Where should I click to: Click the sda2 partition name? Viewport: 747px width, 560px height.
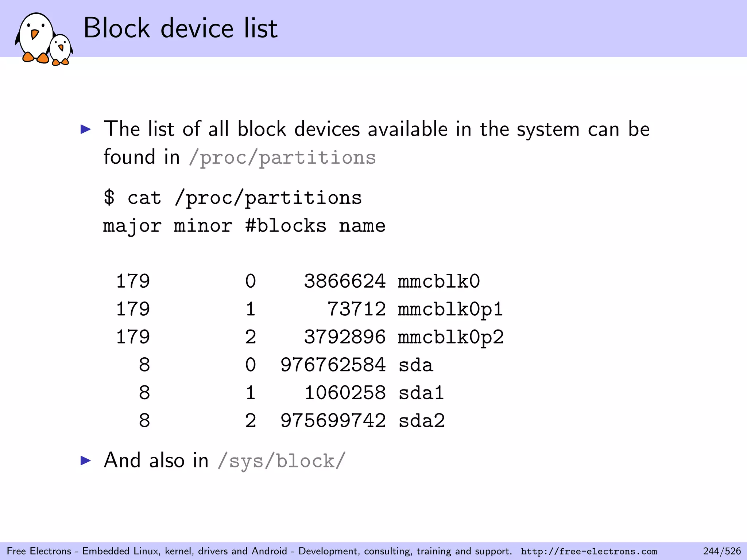pyautogui.click(x=422, y=421)
